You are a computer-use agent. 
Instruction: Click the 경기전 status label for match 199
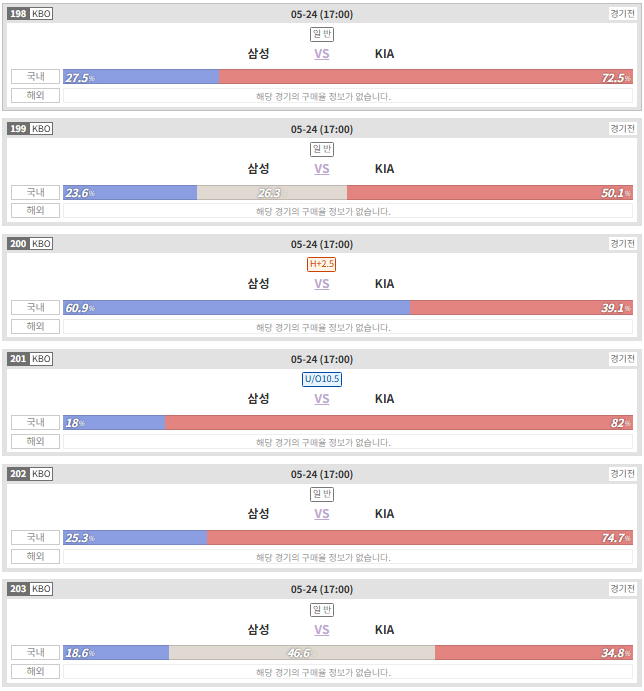click(x=622, y=129)
